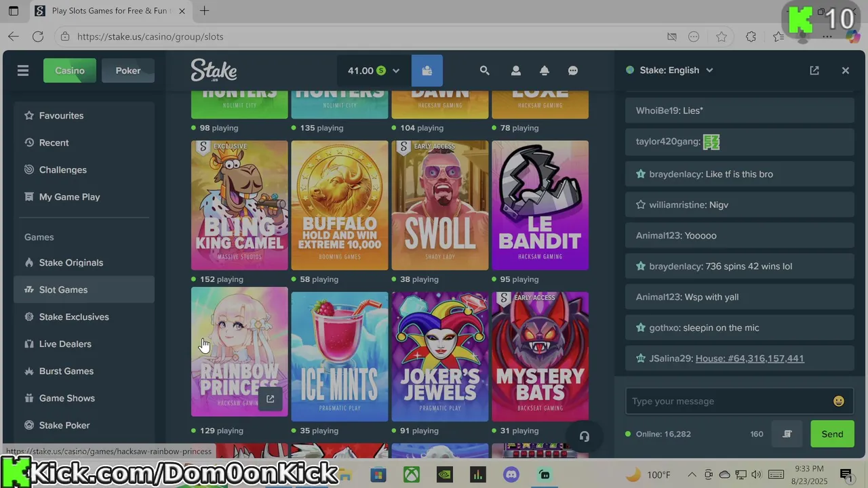Image resolution: width=868 pixels, height=488 pixels.
Task: Open My Game Play in sidebar
Action: 84,197
